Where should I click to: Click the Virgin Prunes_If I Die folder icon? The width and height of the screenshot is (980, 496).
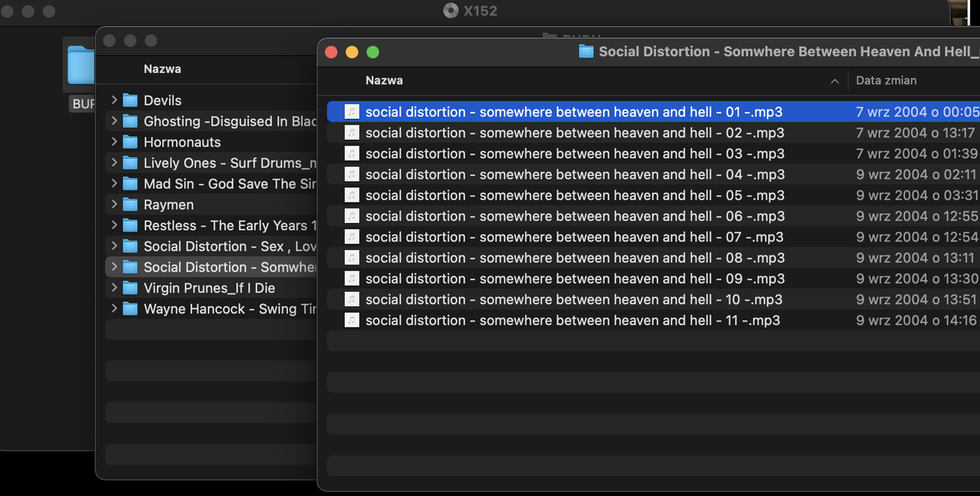tap(130, 288)
